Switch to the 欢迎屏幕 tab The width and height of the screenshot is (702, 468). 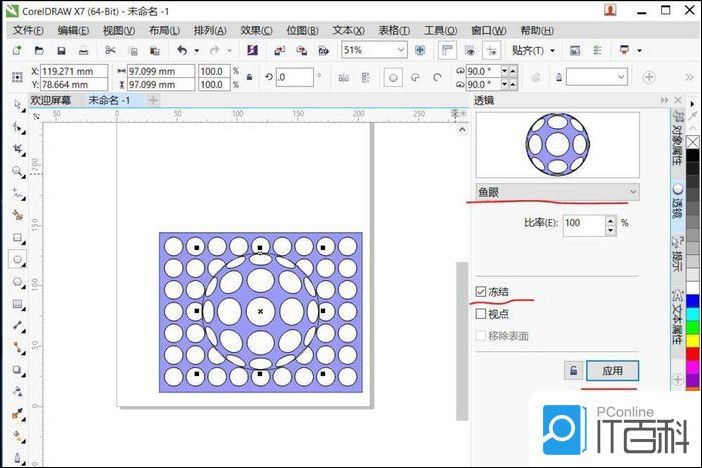(53, 100)
